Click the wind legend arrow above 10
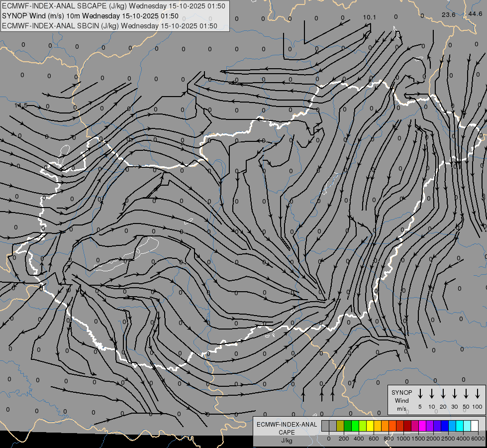The height and width of the screenshot is (448, 487). (431, 394)
